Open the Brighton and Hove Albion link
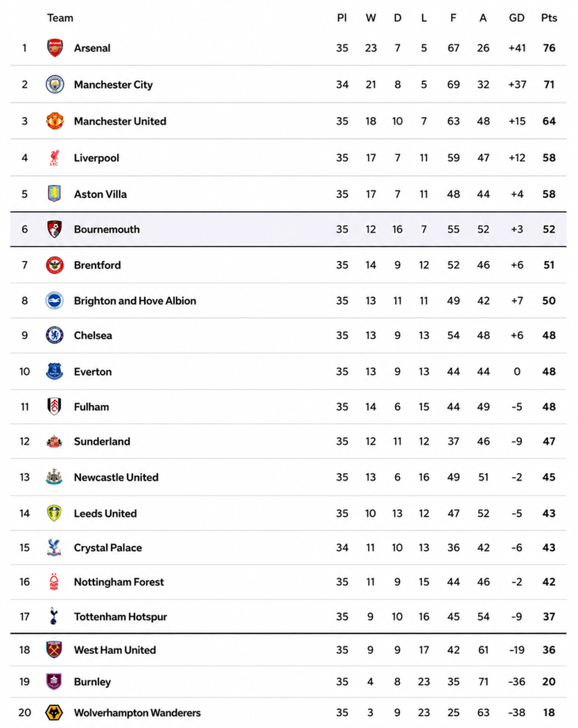The width and height of the screenshot is (578, 728). coord(134,301)
